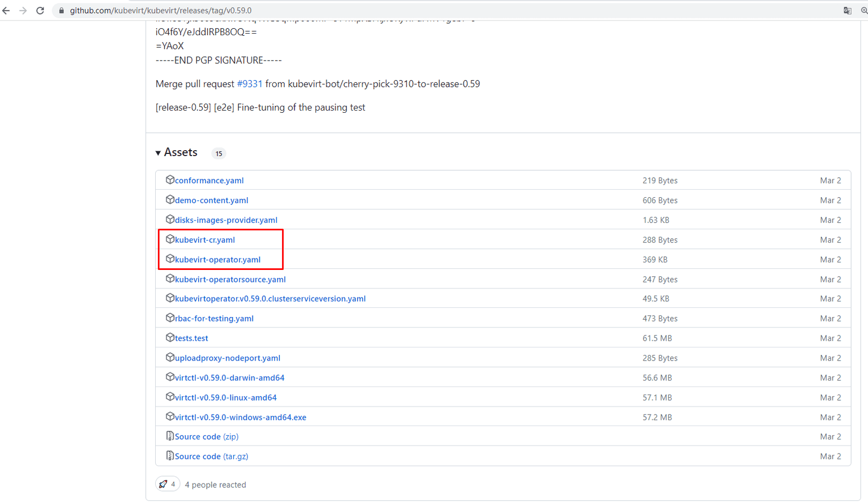868x503 pixels.
Task: Click the package icon beside clusterserviceversion.yaml
Action: (170, 298)
